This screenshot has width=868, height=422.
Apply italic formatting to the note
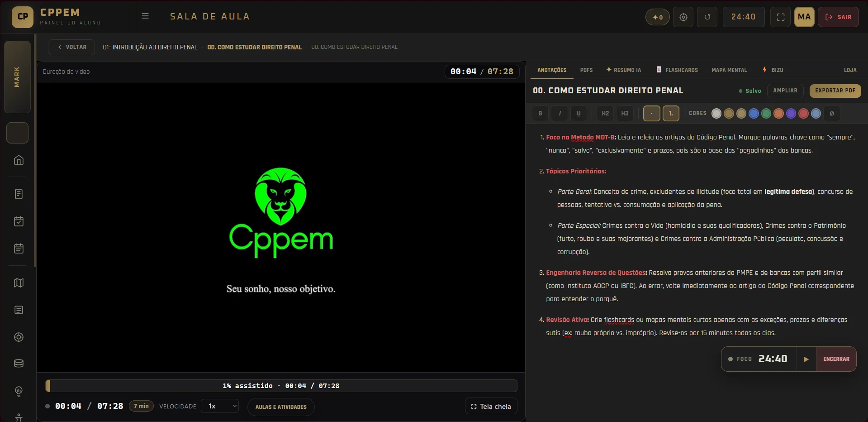[560, 113]
